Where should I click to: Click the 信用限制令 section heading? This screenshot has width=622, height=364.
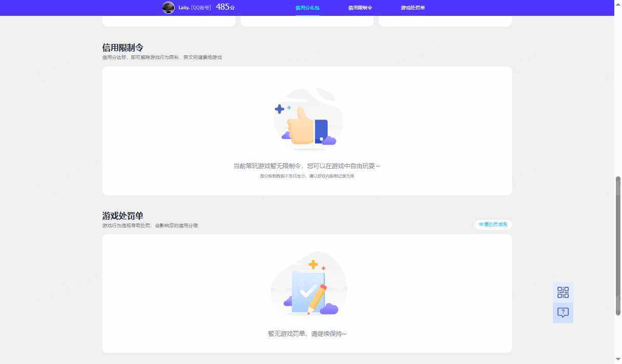(x=123, y=48)
